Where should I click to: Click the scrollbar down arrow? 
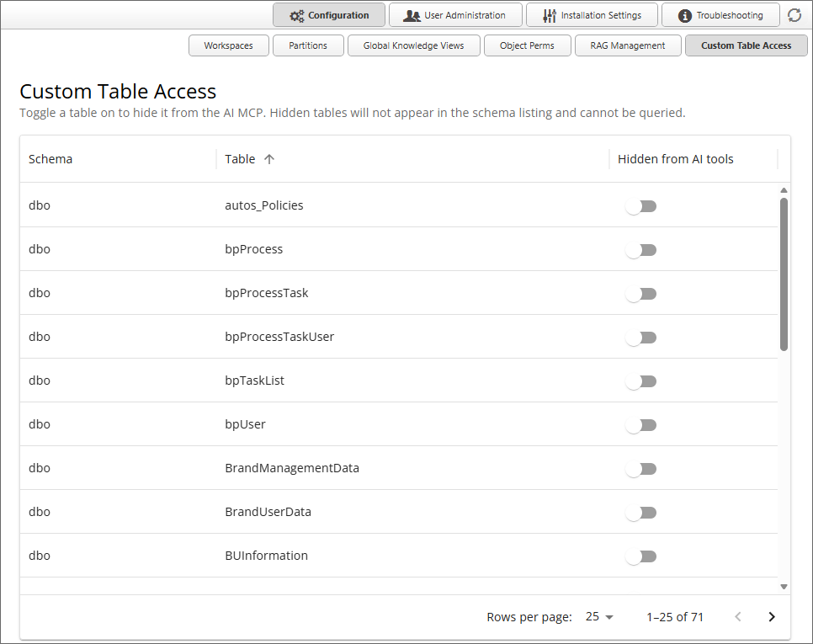pyautogui.click(x=784, y=587)
